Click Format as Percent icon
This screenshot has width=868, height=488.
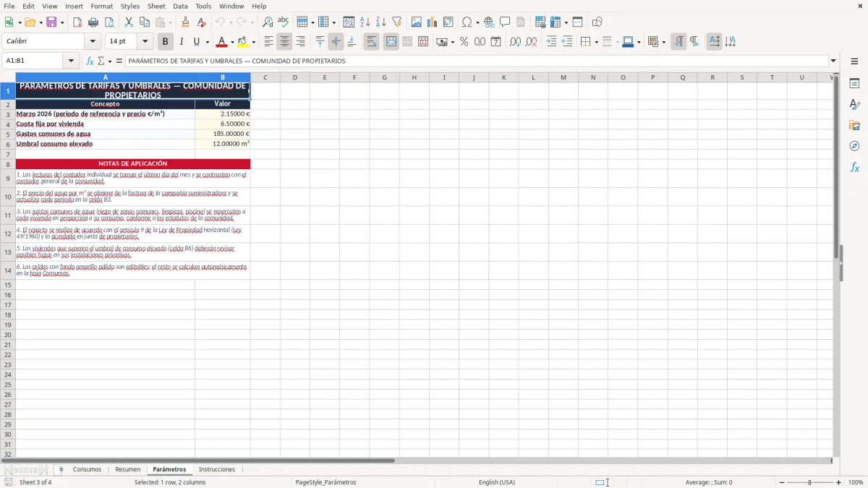[x=464, y=42]
